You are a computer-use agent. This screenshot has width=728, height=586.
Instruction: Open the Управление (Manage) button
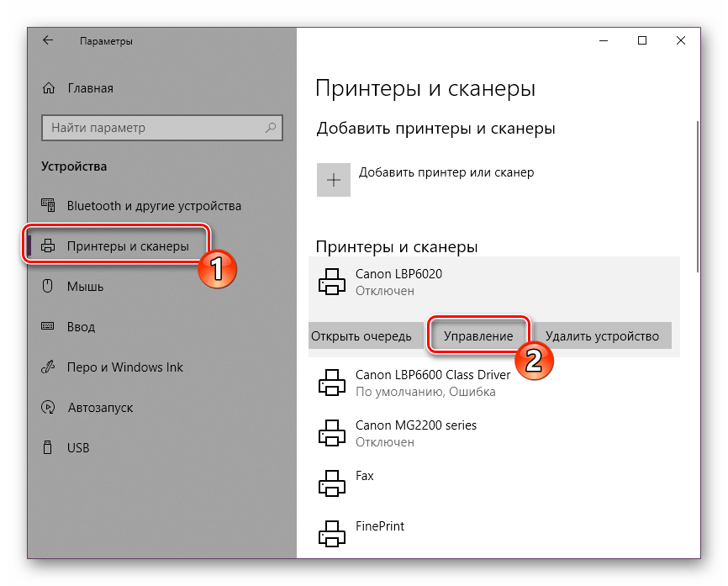pyautogui.click(x=480, y=335)
